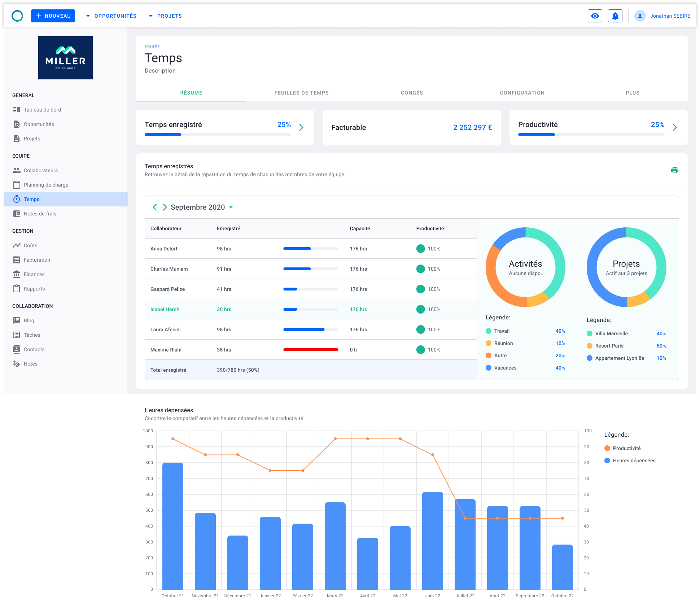The width and height of the screenshot is (700, 607).
Task: Toggle the Travail legend item in Activités chart
Action: tap(502, 331)
